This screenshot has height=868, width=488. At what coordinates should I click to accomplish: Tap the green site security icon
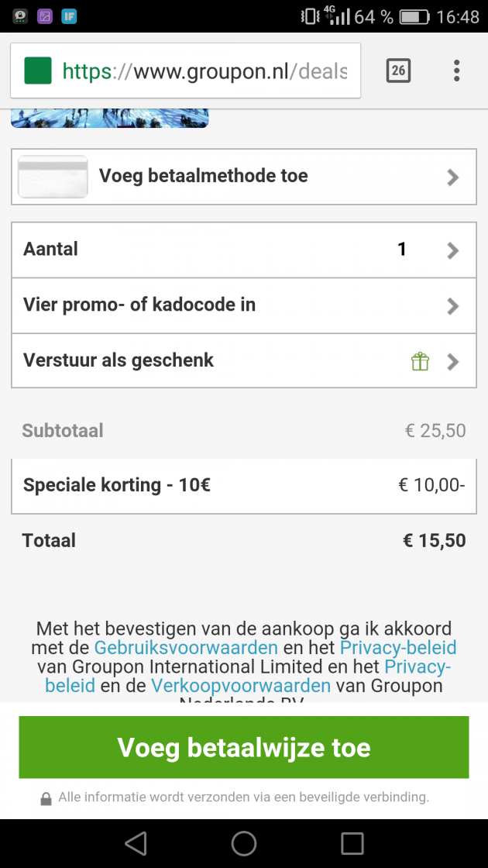(38, 71)
